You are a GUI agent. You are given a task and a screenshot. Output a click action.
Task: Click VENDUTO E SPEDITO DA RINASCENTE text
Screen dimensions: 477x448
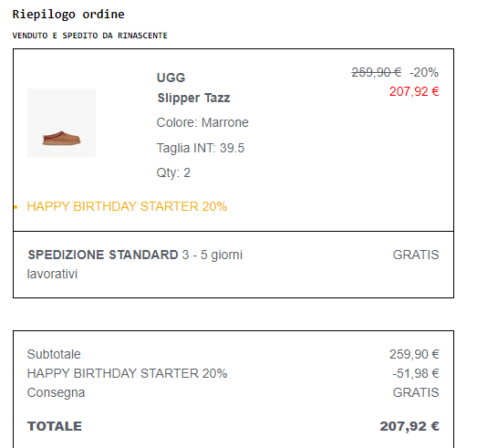click(x=89, y=36)
